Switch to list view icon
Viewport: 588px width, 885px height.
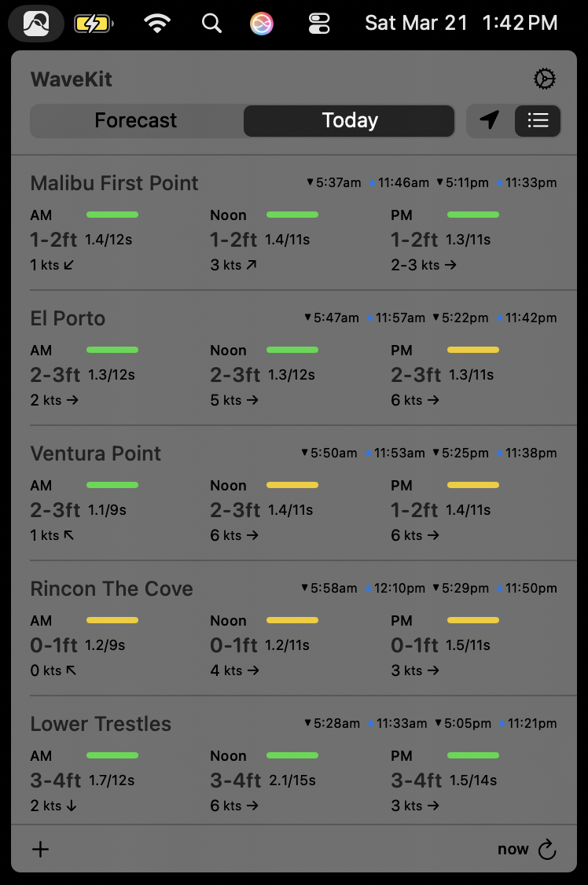(x=538, y=120)
